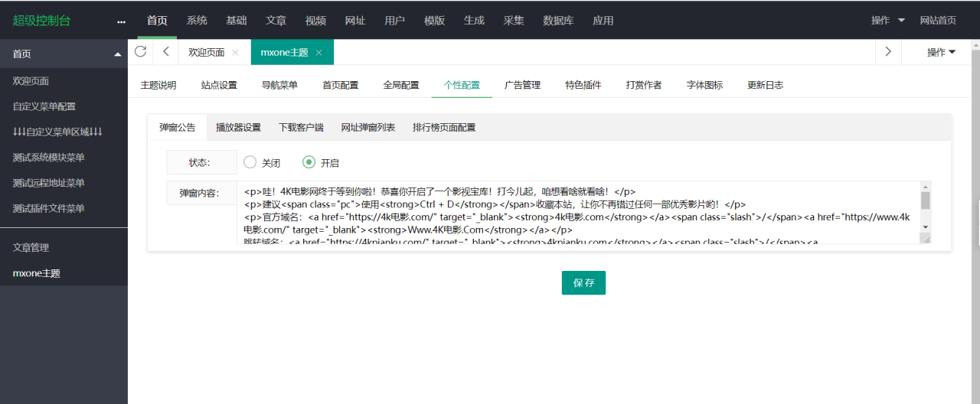Viewport: 980px width, 404px height.
Task: Open the 广告管理 tab
Action: coord(523,85)
